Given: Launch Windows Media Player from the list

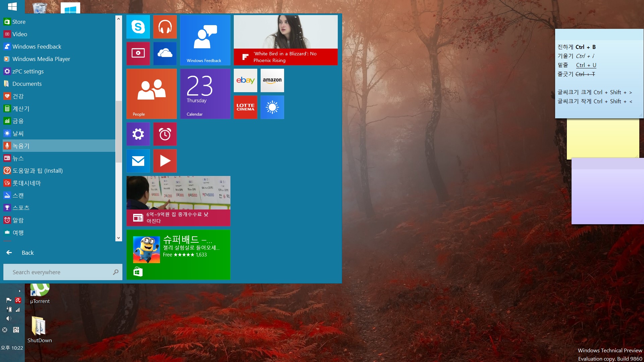Looking at the screenshot, I should tap(59, 59).
